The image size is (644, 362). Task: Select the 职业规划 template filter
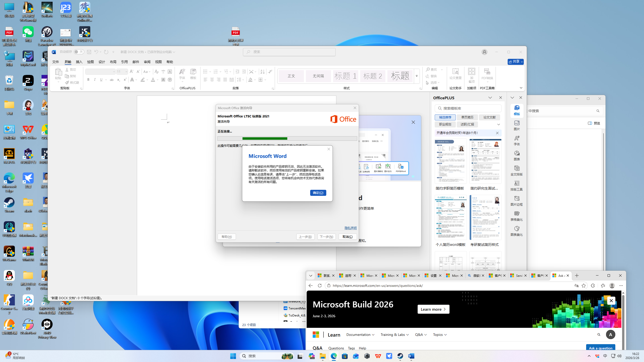point(445,124)
